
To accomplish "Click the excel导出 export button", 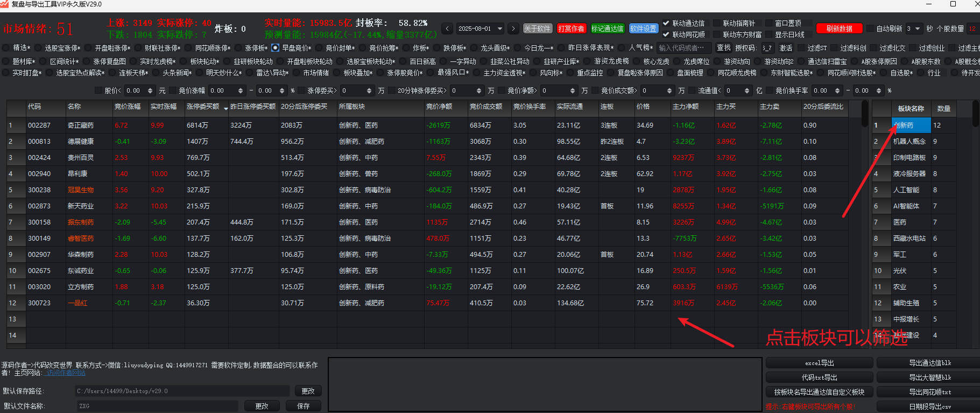I will 819,363.
